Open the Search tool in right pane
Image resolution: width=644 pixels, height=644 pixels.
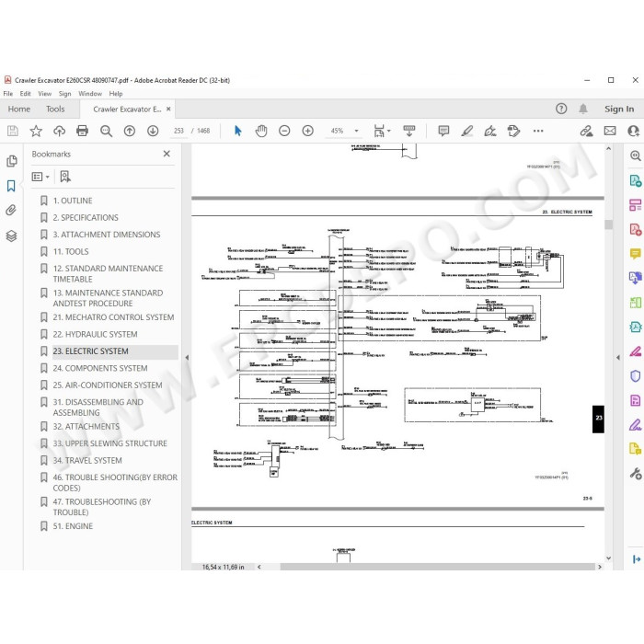pyautogui.click(x=635, y=156)
